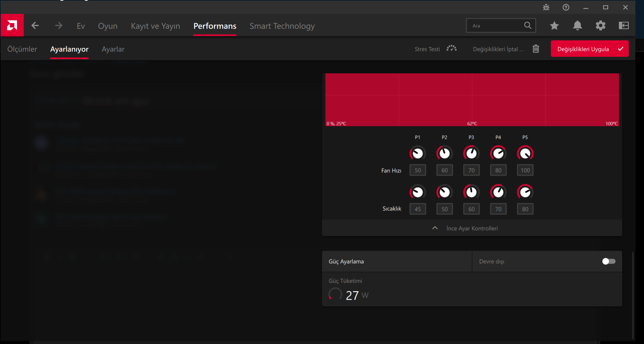Screen dimensions: 644x344
Task: Adjust P5 temperature dial
Action: click(525, 192)
